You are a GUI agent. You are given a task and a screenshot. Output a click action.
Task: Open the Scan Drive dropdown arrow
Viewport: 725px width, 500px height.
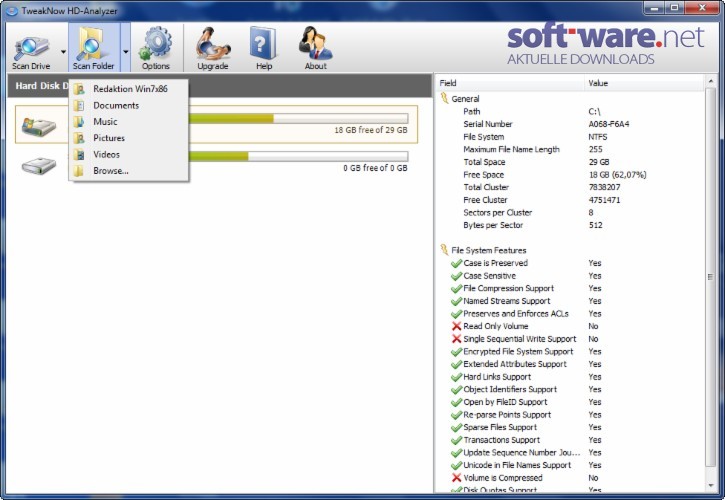pos(63,52)
